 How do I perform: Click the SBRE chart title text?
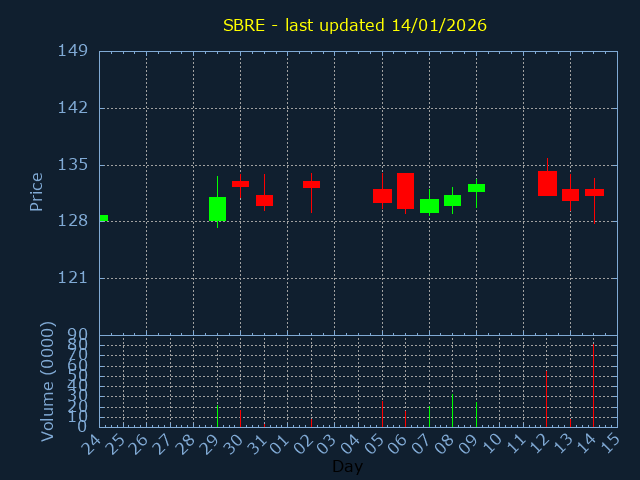click(x=355, y=25)
